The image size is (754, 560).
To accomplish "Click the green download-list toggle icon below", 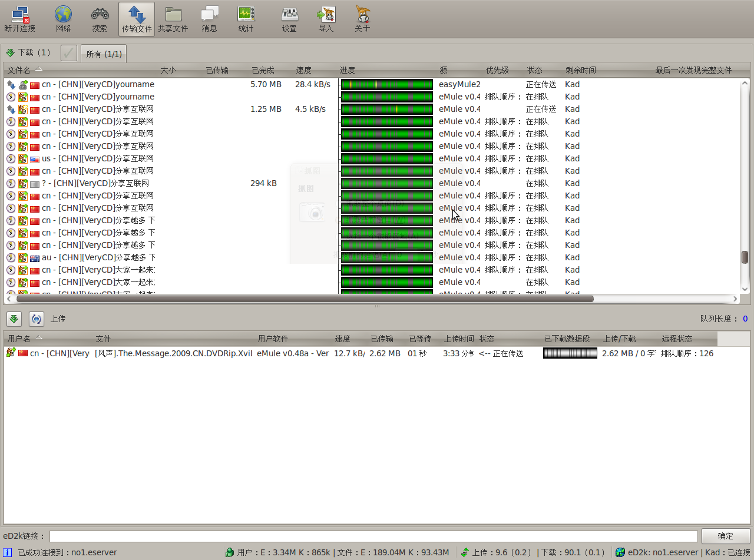I will click(x=14, y=319).
